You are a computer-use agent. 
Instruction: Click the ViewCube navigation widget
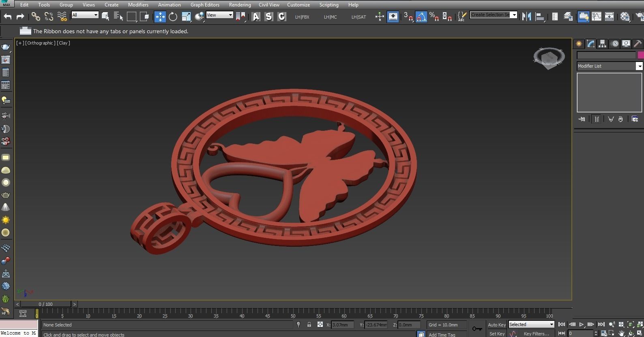coord(549,58)
